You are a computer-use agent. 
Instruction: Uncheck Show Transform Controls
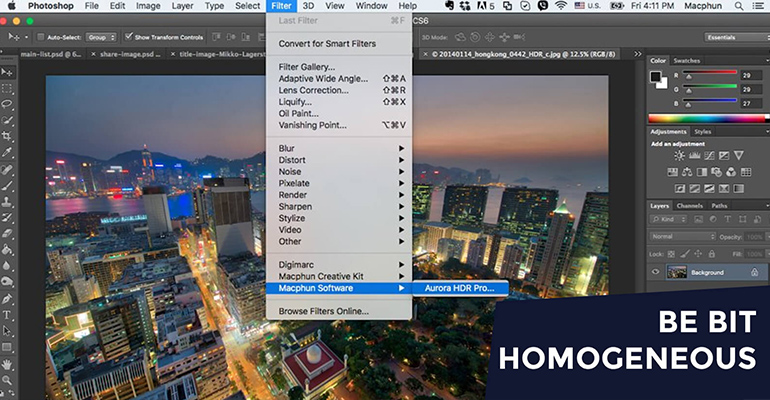click(129, 37)
